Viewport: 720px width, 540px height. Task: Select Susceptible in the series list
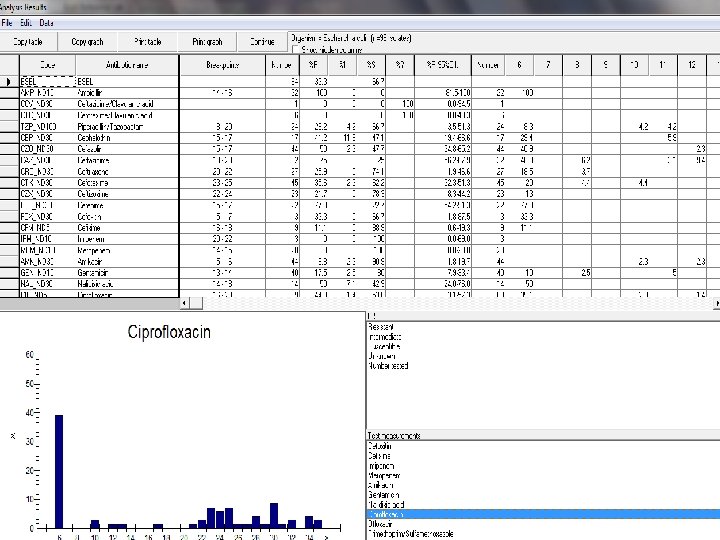pos(385,346)
